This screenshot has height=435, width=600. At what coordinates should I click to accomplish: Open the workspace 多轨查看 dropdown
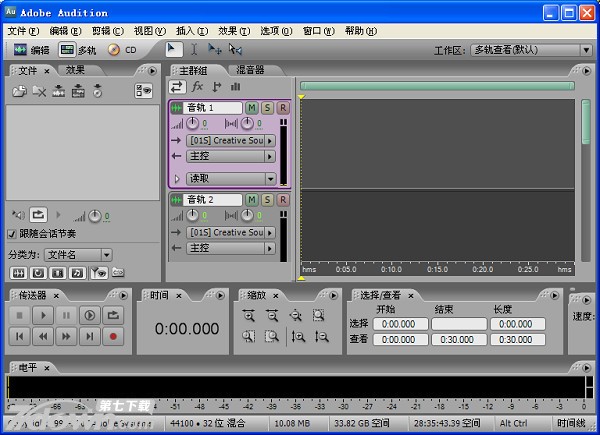pyautogui.click(x=585, y=50)
